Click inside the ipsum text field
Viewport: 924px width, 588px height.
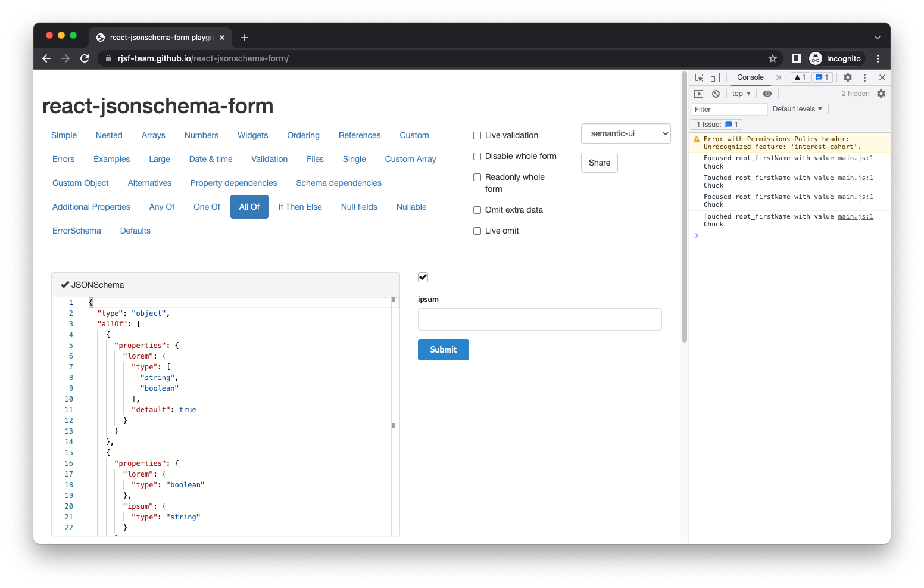point(539,319)
